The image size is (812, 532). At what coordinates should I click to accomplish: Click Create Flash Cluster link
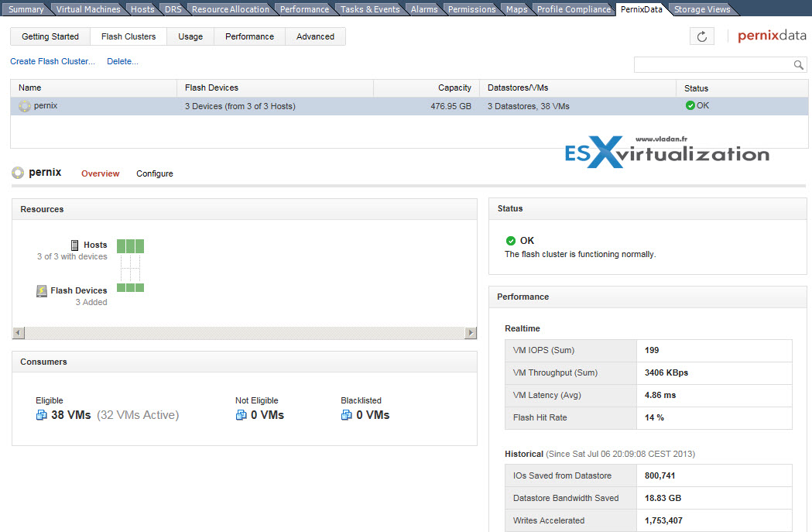click(x=53, y=61)
